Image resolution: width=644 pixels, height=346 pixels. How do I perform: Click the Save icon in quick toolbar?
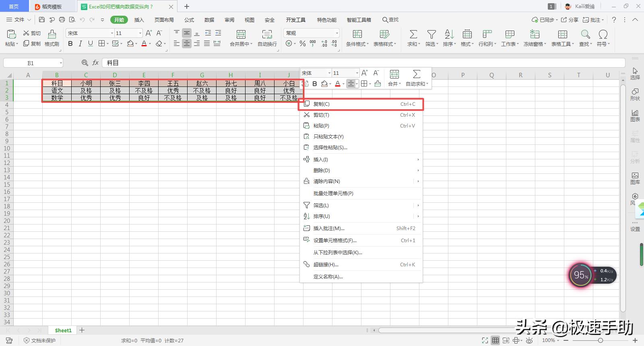[x=42, y=20]
